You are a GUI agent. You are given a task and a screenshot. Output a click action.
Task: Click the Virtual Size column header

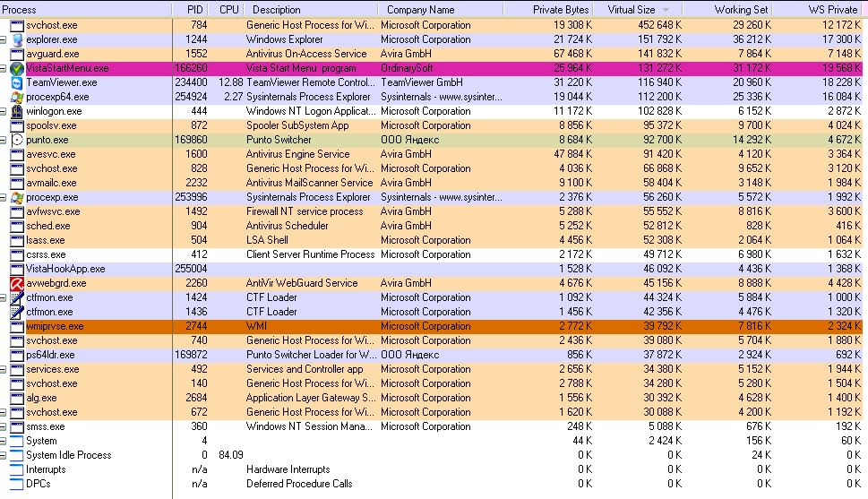pos(632,9)
